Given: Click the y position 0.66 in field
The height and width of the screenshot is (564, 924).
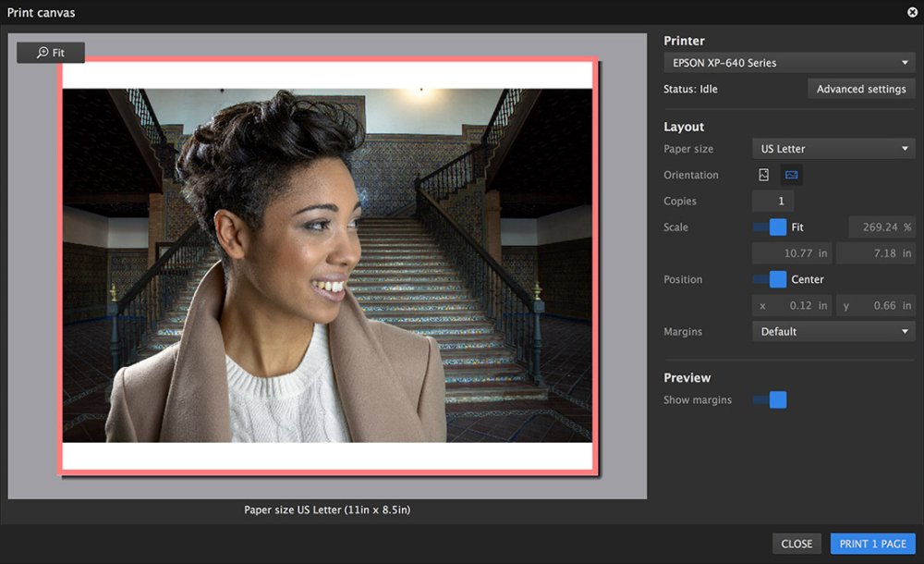Looking at the screenshot, I should click(876, 306).
